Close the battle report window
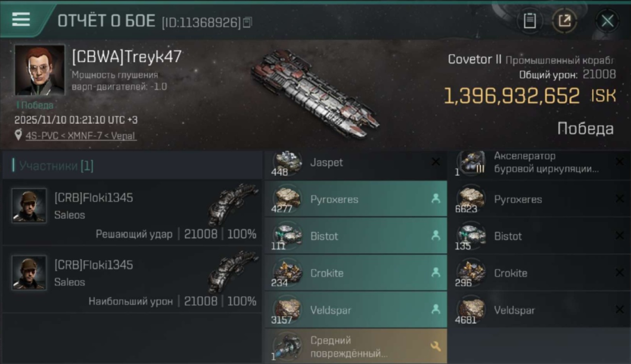 (x=607, y=21)
